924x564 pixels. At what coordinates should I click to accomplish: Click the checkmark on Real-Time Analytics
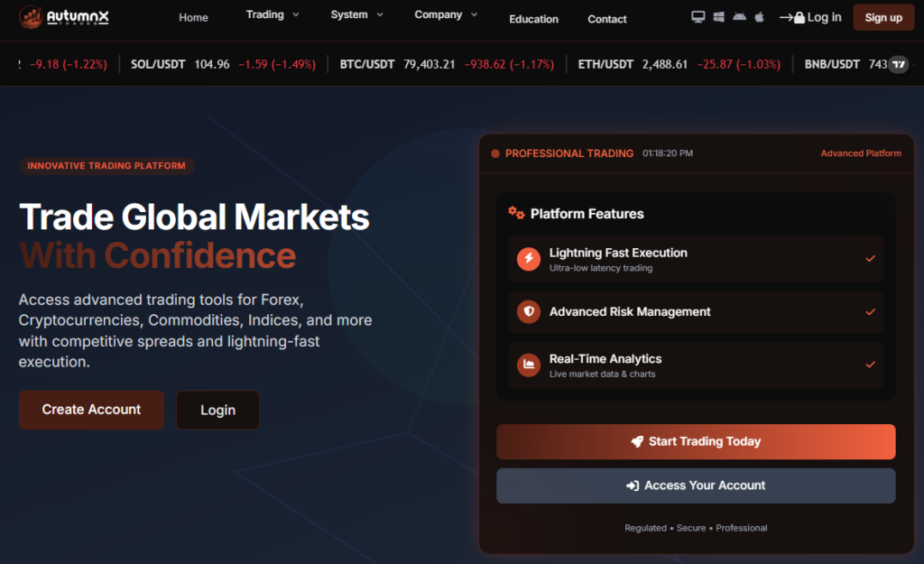(x=870, y=365)
